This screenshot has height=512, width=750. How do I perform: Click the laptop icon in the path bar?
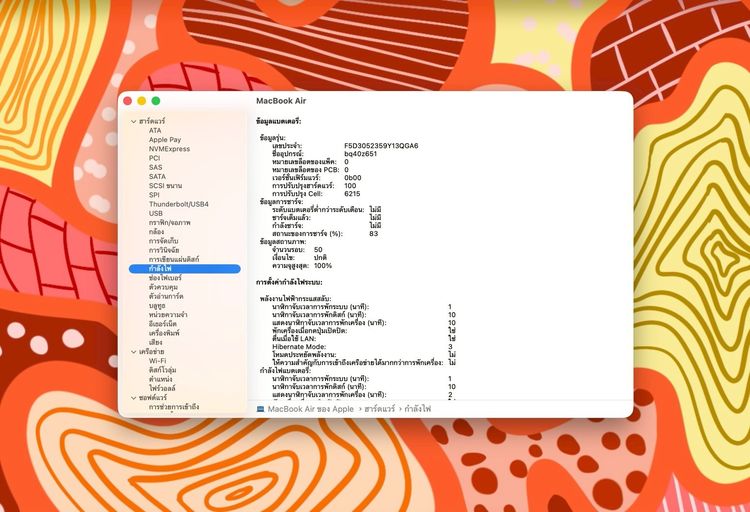[x=260, y=409]
